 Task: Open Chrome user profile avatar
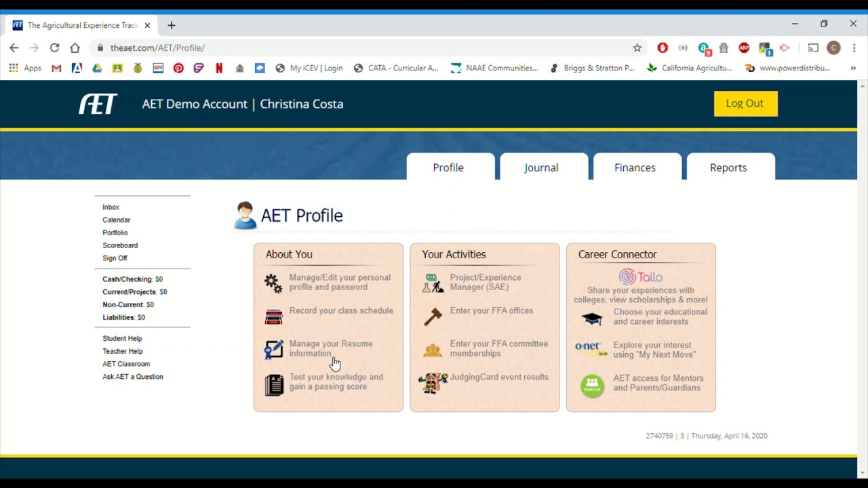[833, 47]
